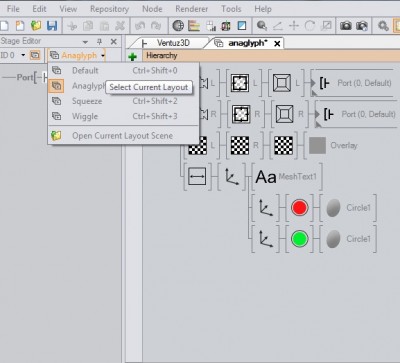Click the gear with magnifier icon
Screen dimensions: 400x363
383,26
